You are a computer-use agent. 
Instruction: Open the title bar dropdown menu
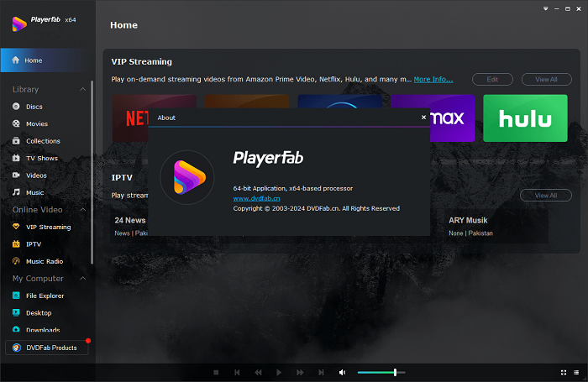tap(546, 7)
